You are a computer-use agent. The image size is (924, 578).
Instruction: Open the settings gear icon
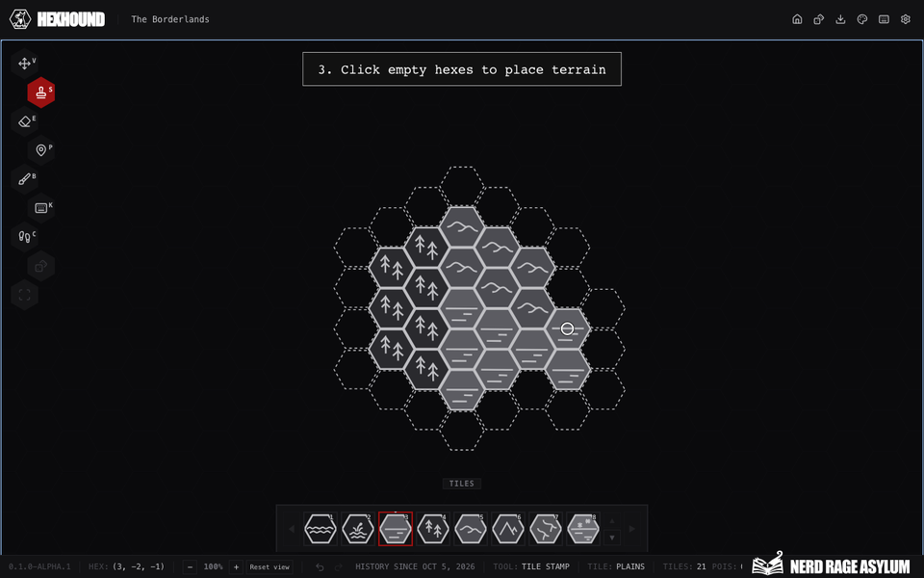(x=906, y=19)
